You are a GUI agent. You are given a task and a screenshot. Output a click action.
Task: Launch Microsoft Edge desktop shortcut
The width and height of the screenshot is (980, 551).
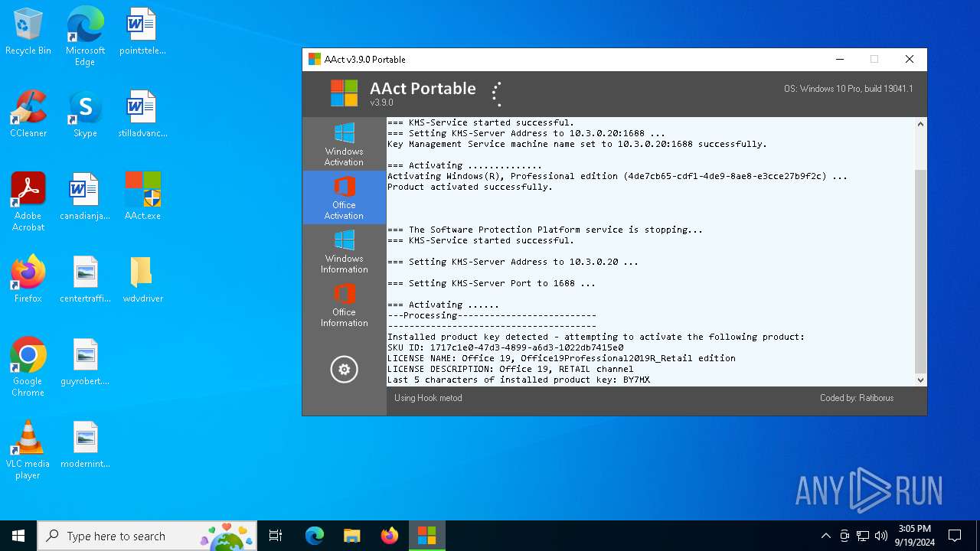(x=85, y=36)
